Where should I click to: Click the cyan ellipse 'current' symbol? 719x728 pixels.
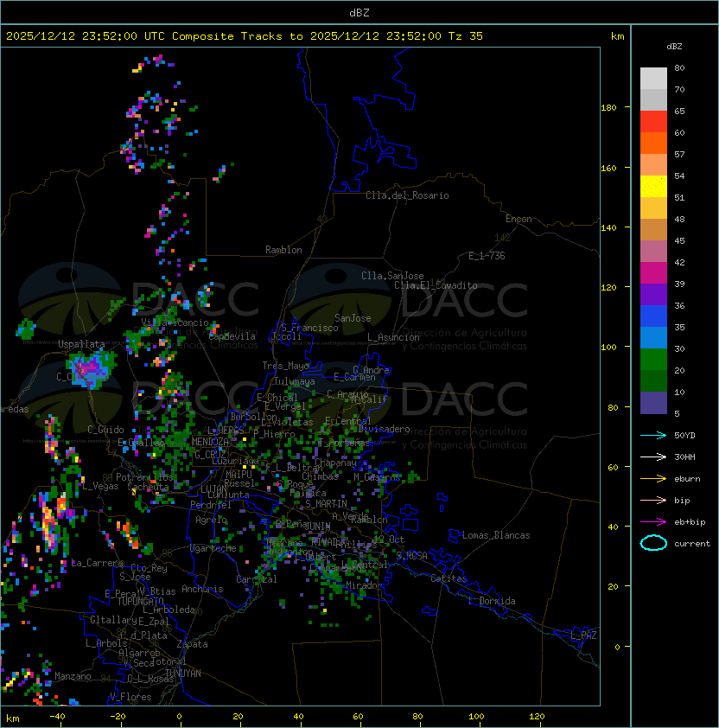[653, 543]
